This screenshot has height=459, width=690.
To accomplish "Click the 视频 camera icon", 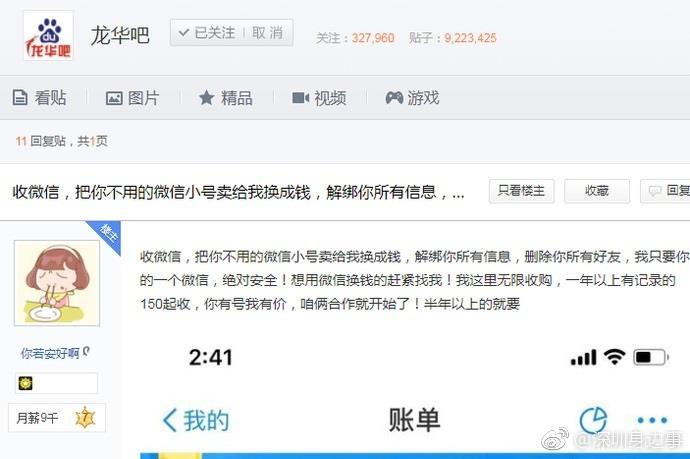I will pos(301,98).
